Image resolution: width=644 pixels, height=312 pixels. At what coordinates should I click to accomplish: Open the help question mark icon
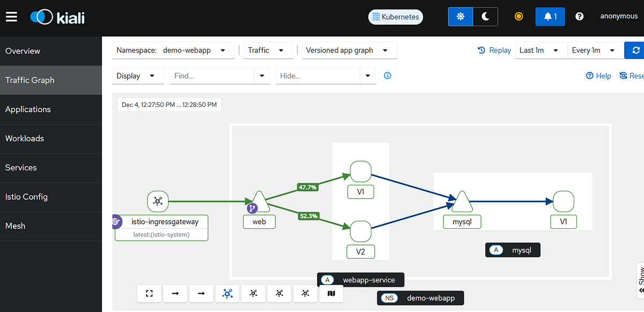pos(579,17)
